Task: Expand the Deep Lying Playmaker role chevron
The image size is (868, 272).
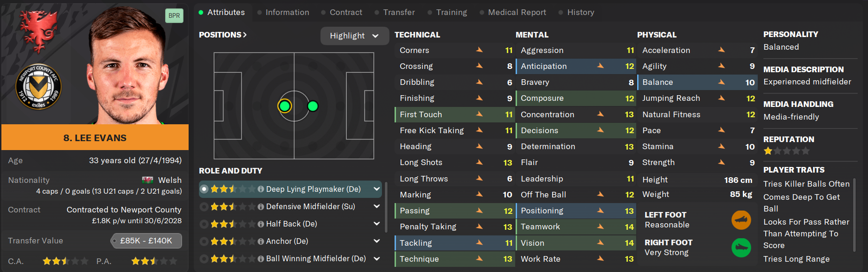Action: click(x=376, y=189)
